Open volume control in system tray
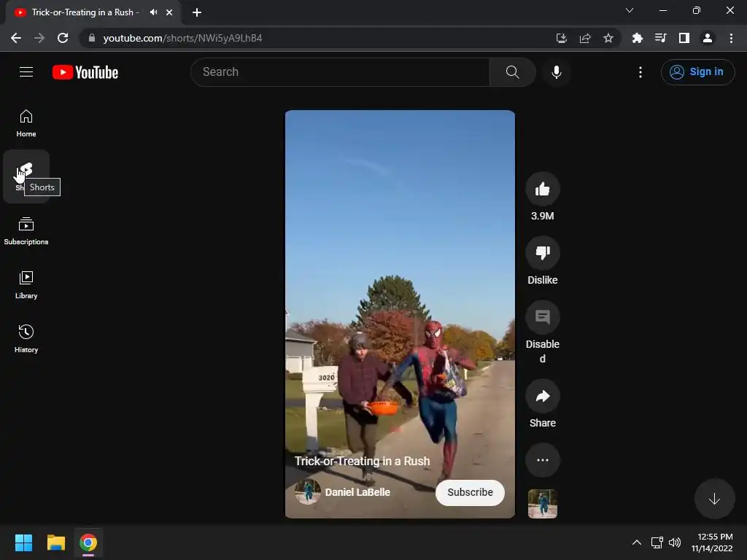 675,542
